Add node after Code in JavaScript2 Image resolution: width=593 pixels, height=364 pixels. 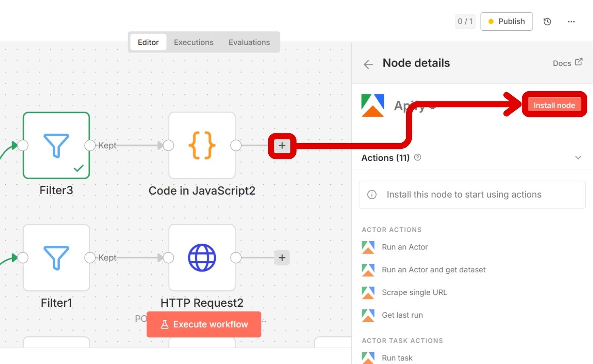pos(282,146)
